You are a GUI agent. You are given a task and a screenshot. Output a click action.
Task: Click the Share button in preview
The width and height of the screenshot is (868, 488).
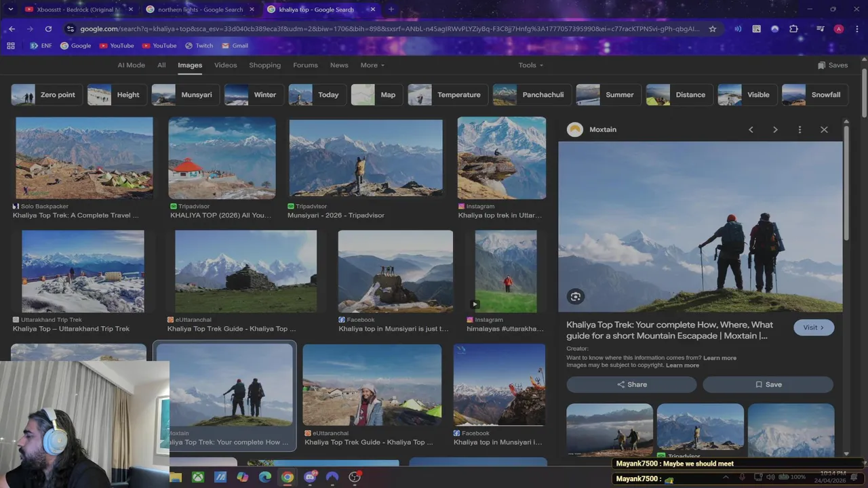click(631, 384)
